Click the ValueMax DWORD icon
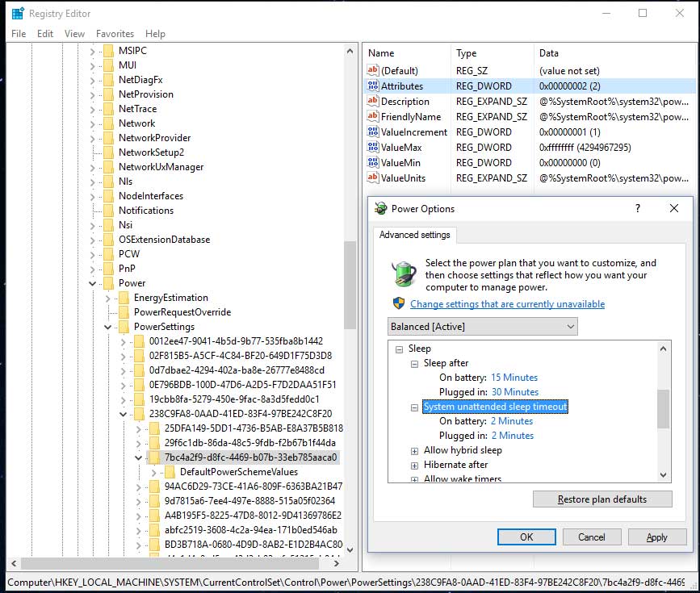Image resolution: width=700 pixels, height=593 pixels. pyautogui.click(x=373, y=147)
